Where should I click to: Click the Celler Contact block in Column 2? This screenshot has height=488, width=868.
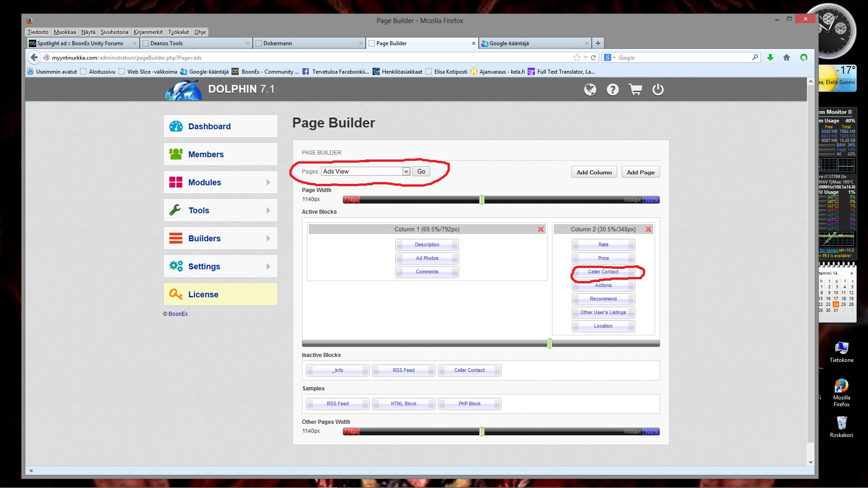[603, 272]
